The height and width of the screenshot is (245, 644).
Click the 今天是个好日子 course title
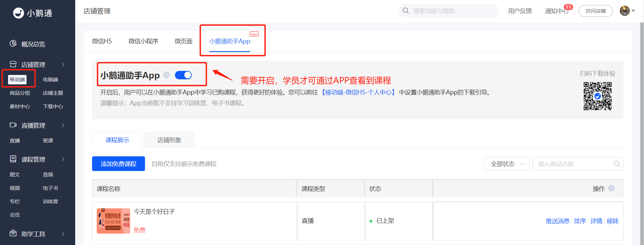[154, 212]
